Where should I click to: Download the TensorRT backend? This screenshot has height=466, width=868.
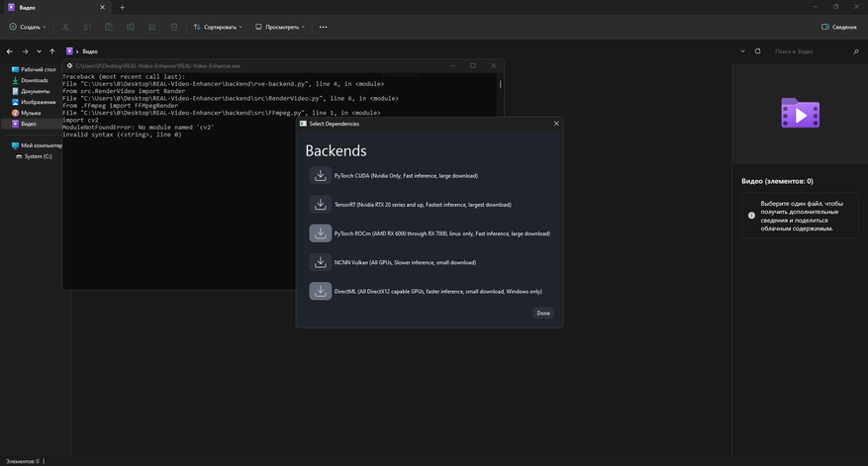pyautogui.click(x=320, y=204)
